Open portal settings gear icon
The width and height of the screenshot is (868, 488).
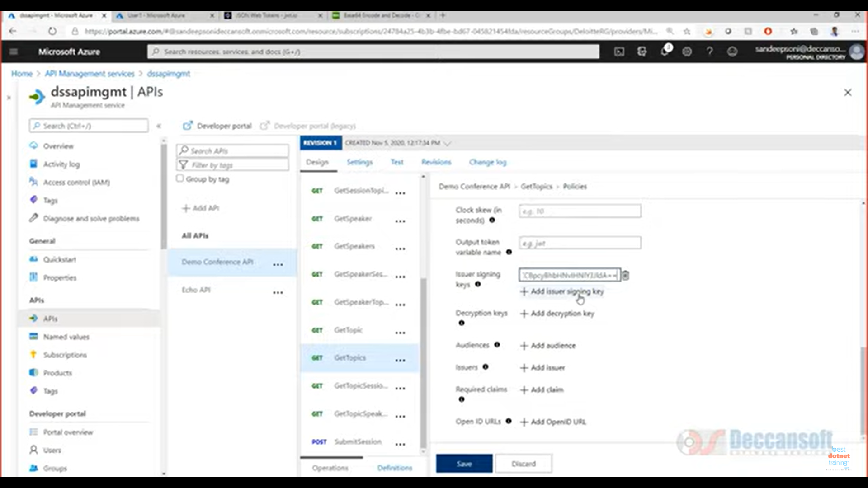tap(687, 52)
